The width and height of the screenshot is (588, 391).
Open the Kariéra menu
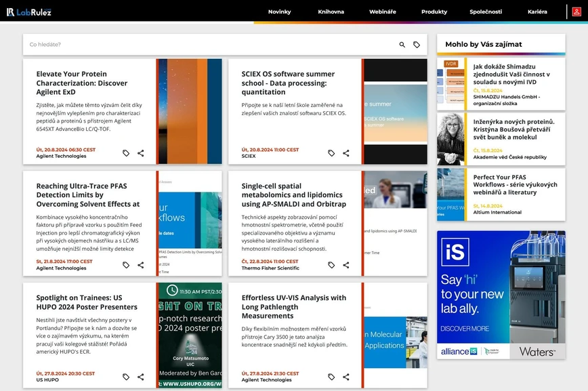pyautogui.click(x=537, y=12)
